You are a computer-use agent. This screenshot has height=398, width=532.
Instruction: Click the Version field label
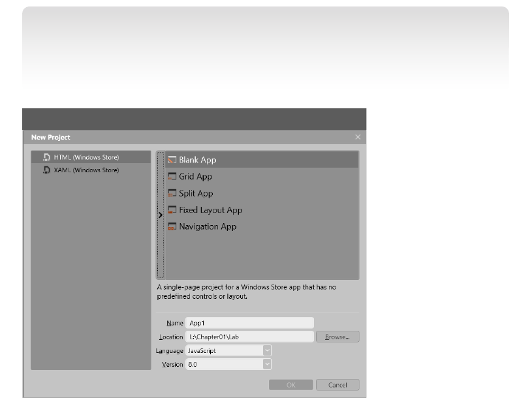pos(172,365)
